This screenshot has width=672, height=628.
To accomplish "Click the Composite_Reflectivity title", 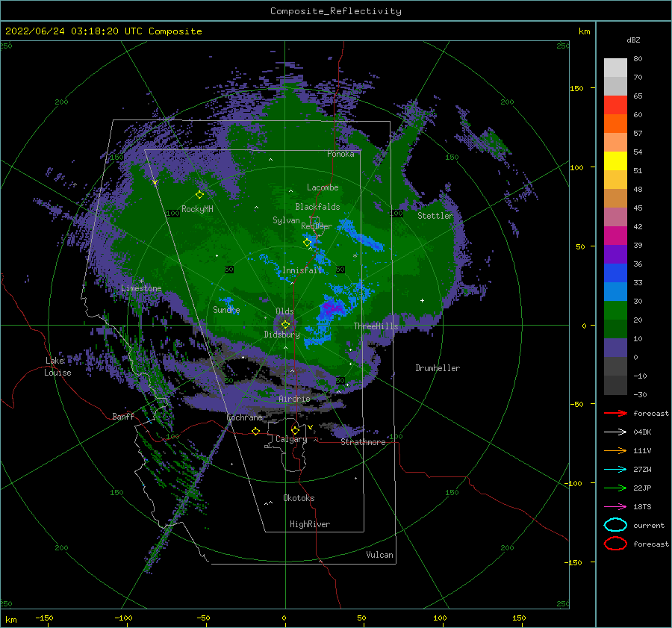I will 335,11.
